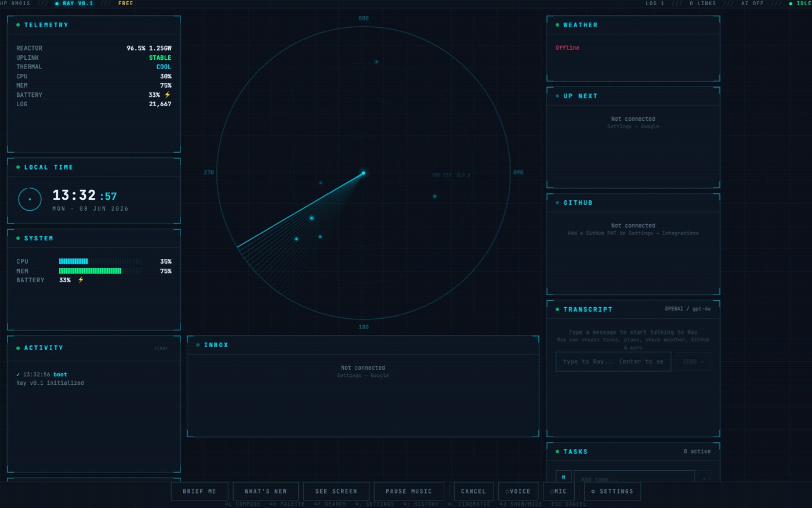
Task: Click the TRANSCRIPT panel header
Action: coord(633,309)
